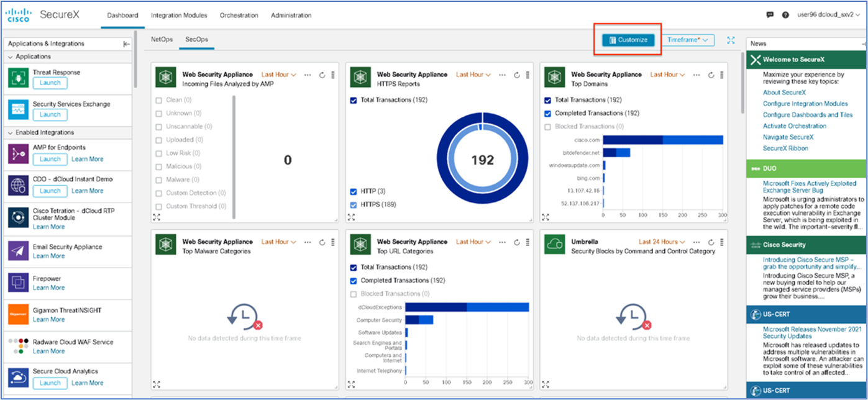The image size is (868, 400).
Task: Open Last Hour dropdown on HTTPS Reports tile
Action: pyautogui.click(x=473, y=75)
